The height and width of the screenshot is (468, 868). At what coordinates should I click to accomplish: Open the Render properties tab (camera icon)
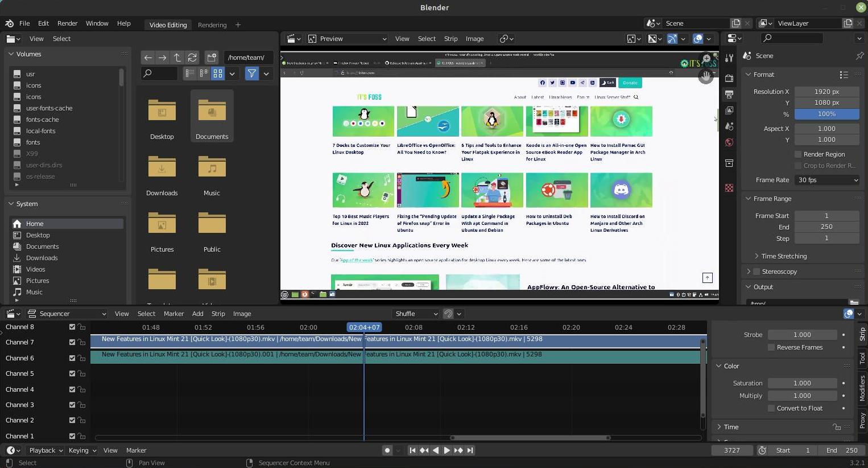(x=729, y=78)
